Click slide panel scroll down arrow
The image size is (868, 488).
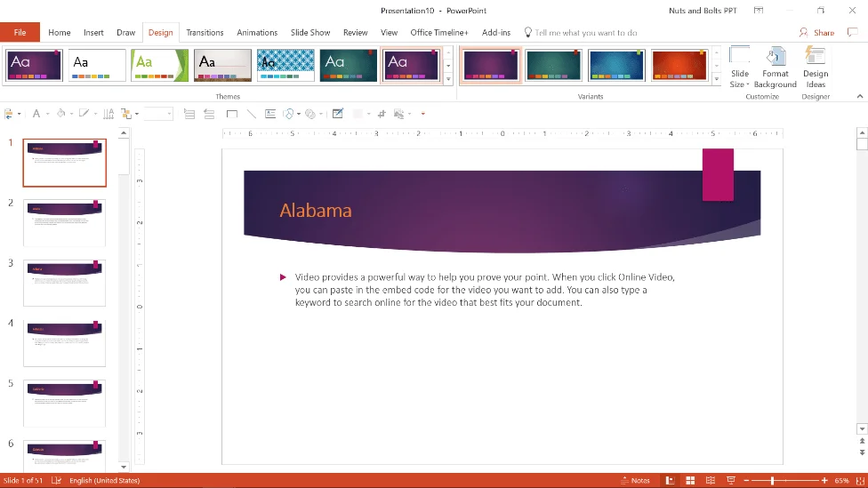tap(124, 467)
